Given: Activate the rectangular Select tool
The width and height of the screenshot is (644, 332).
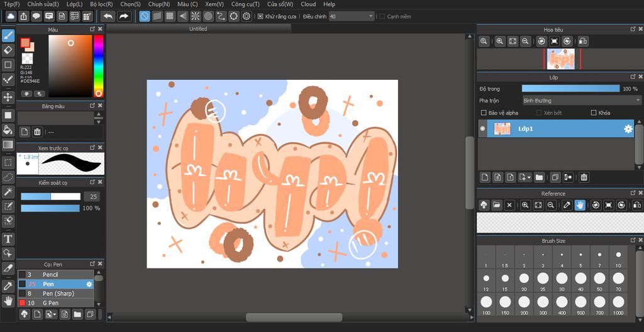Looking at the screenshot, I should (x=8, y=162).
